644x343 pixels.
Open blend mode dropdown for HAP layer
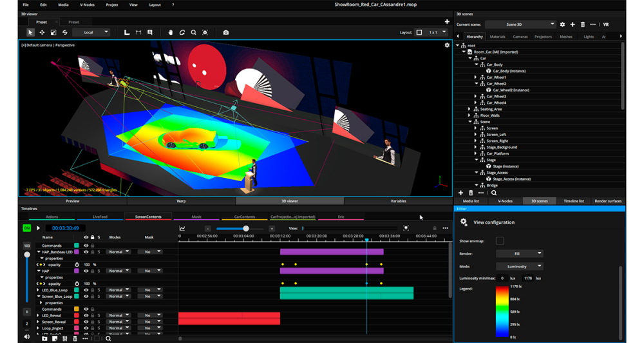coord(118,271)
